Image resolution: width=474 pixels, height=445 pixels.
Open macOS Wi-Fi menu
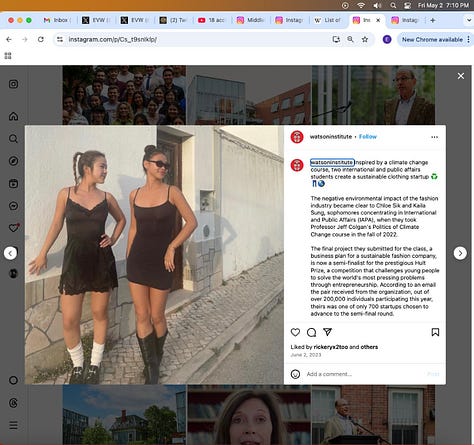tap(361, 5)
